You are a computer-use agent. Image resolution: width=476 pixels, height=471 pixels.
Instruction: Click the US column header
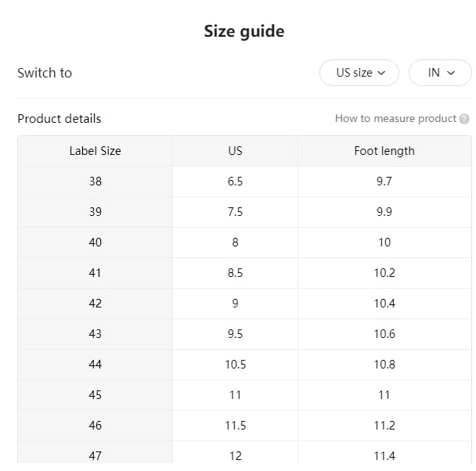[x=235, y=151]
